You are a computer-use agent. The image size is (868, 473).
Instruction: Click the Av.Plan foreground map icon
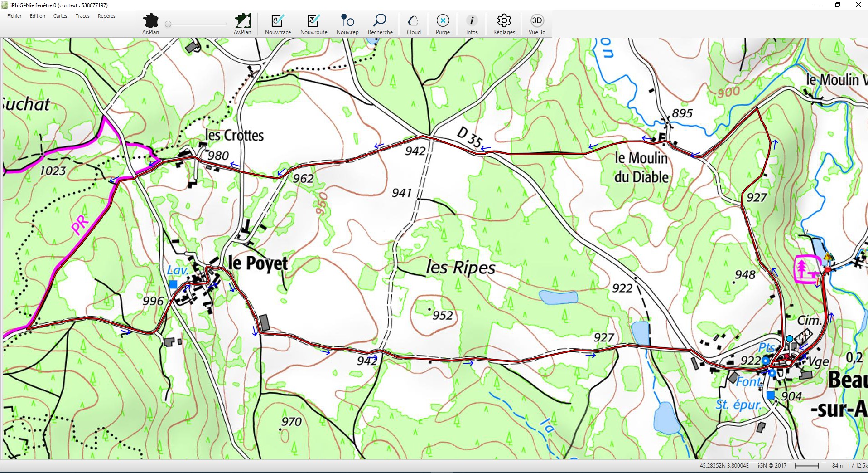click(x=242, y=21)
